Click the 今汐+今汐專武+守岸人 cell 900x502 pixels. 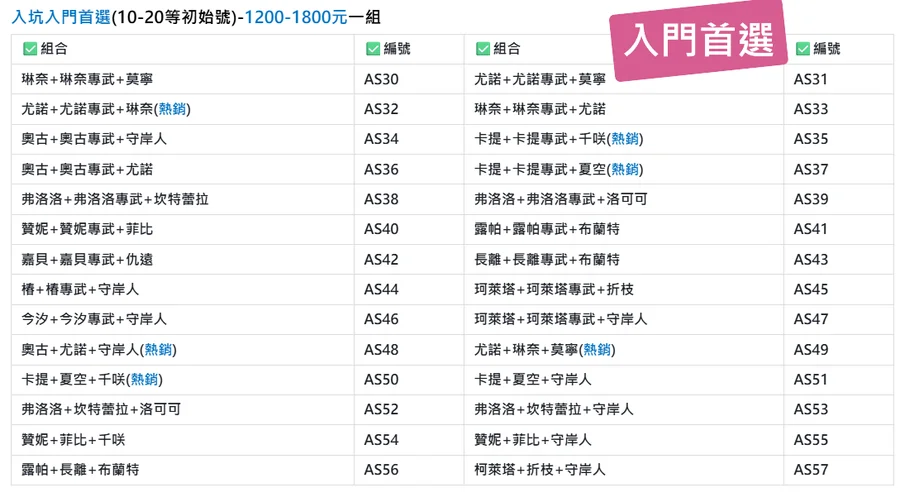point(94,319)
